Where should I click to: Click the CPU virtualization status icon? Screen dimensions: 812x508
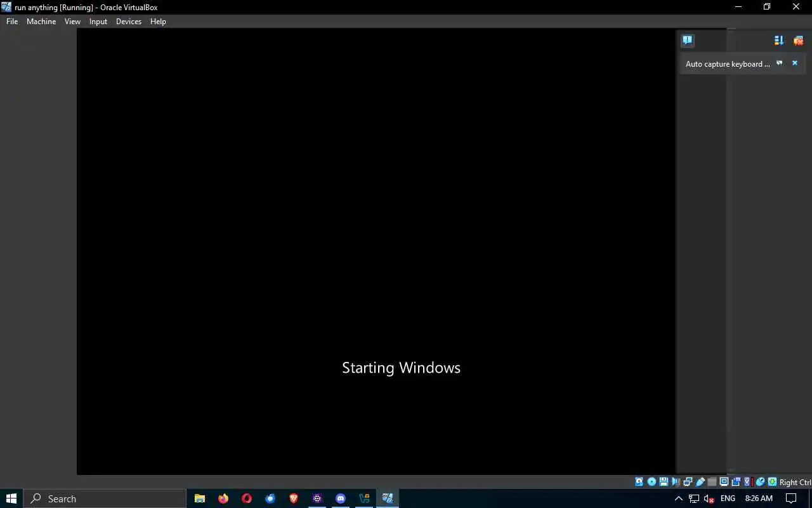748,482
